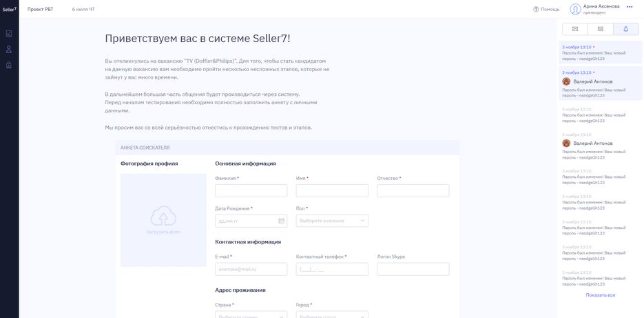This screenshot has width=644, height=318.
Task: Click the E-mail input field
Action: coord(251,269)
